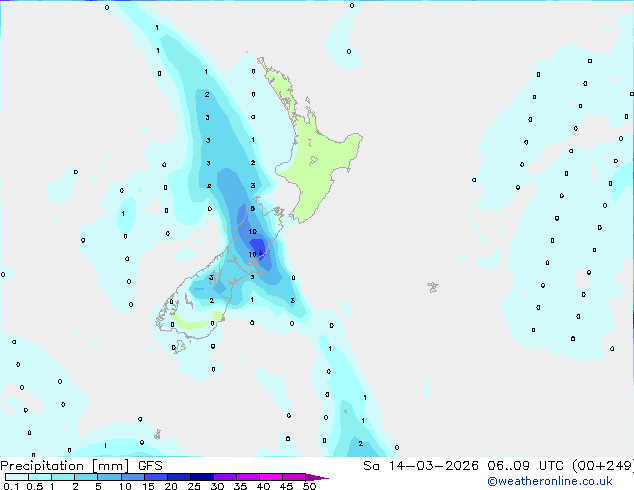634x490 pixels.
Task: Click the legend label '45'
Action: [x=286, y=486]
